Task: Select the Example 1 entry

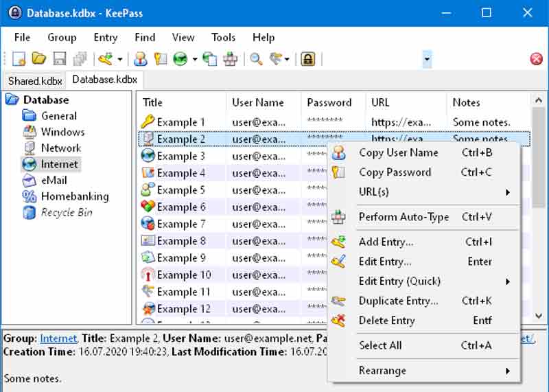Action: [334, 122]
